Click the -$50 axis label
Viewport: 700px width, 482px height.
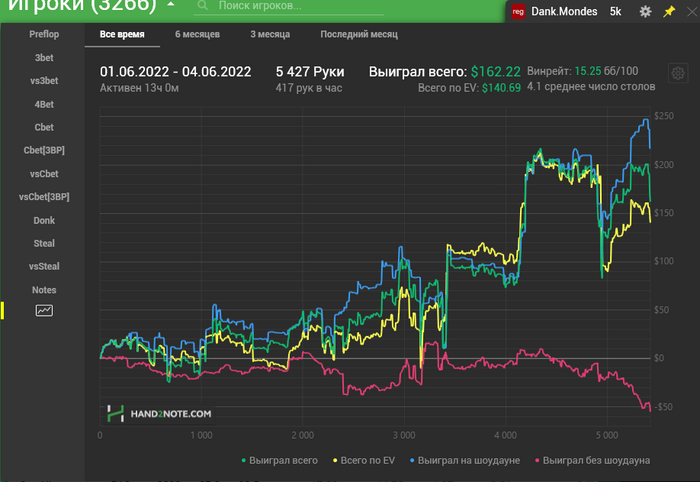[664, 407]
